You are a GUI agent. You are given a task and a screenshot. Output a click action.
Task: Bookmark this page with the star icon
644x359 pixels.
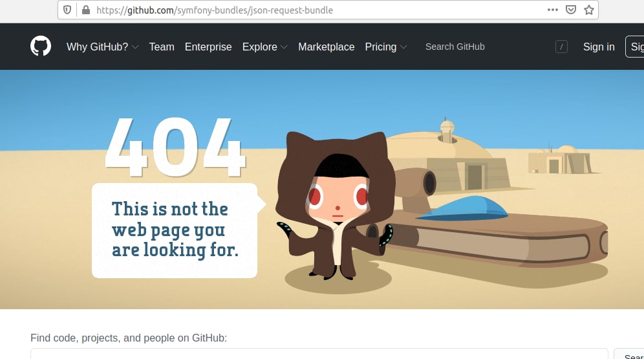[x=589, y=10]
